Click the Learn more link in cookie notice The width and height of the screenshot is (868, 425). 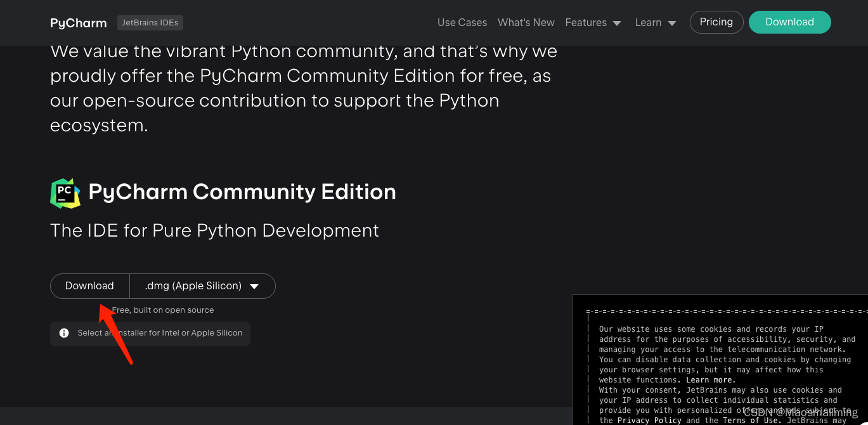point(711,380)
